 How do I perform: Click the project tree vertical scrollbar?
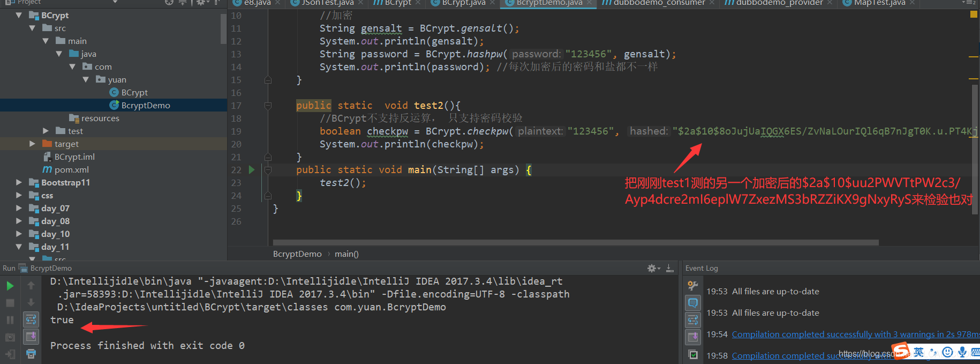(223, 28)
